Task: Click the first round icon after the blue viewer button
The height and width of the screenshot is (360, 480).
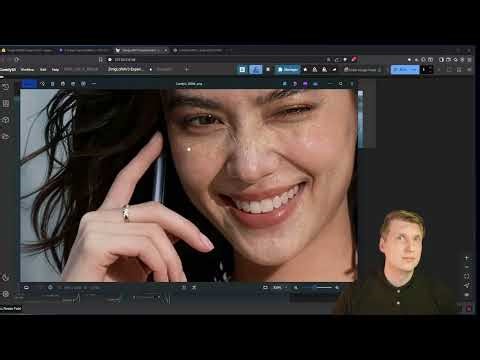Action: coord(42,84)
